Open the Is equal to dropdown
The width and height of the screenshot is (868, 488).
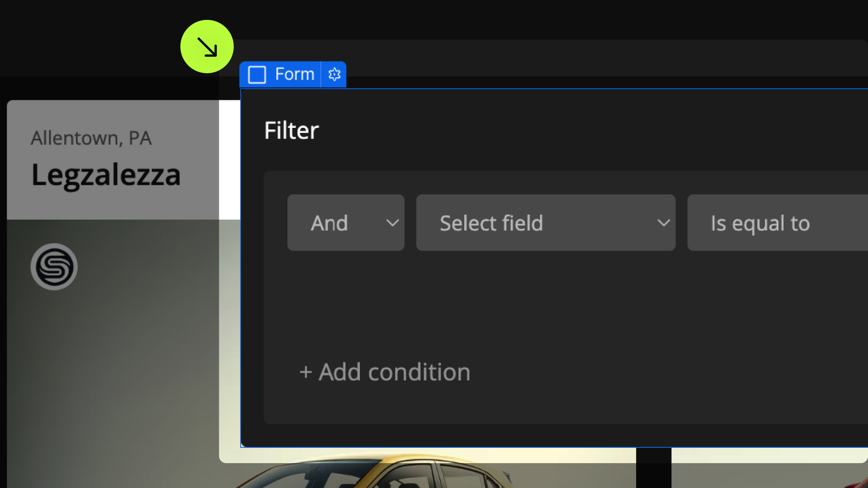[x=778, y=223]
